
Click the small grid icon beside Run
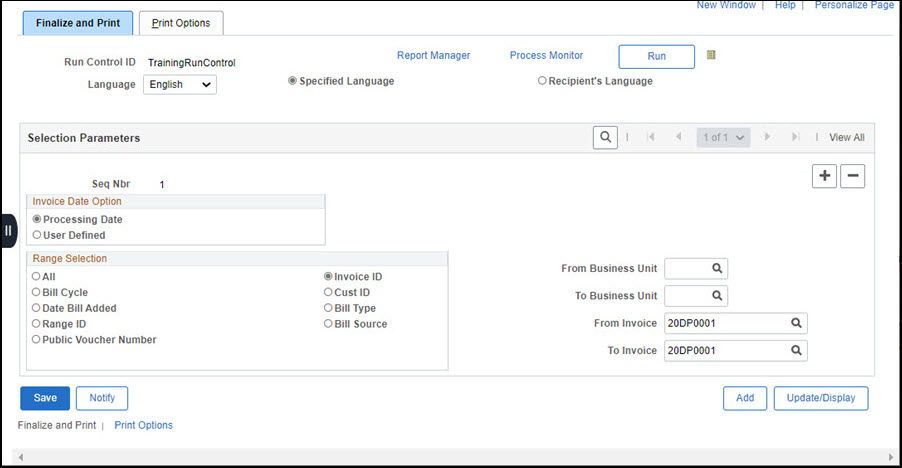711,55
